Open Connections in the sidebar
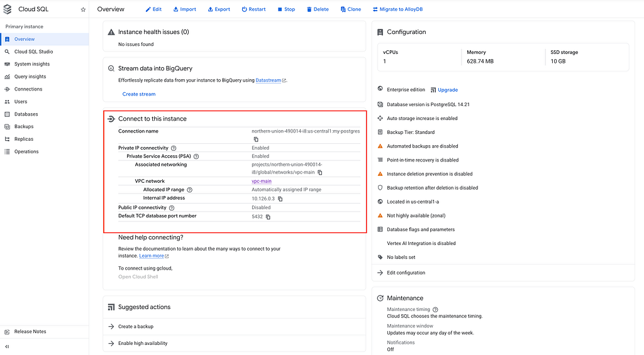 pyautogui.click(x=45, y=89)
